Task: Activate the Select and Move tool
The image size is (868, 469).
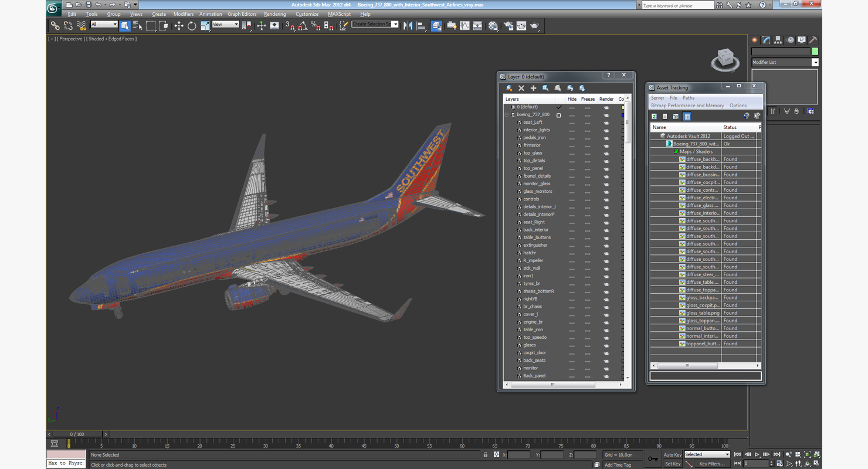Action: click(179, 25)
